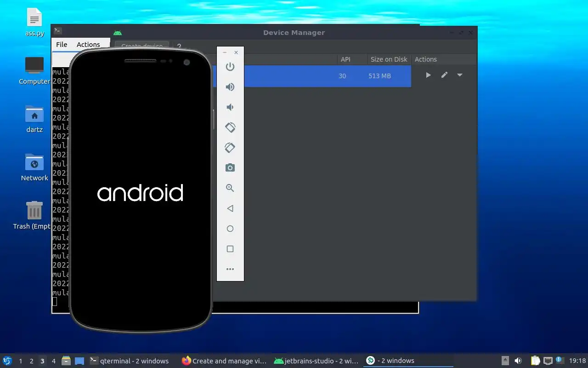Minimize the emulator toolbar window

click(x=225, y=52)
